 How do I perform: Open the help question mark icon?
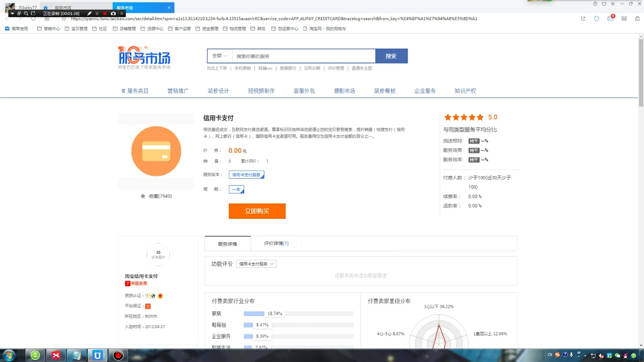coord(595,4)
